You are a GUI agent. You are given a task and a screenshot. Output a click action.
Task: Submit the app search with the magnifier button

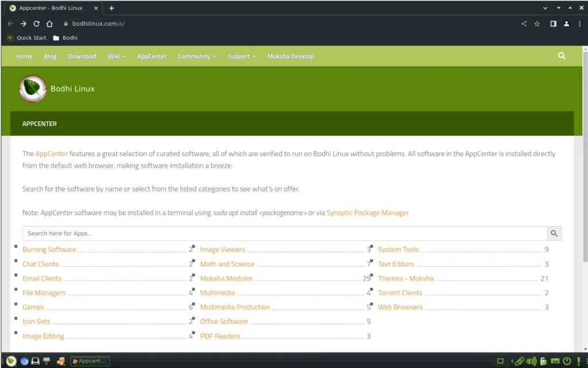[554, 233]
